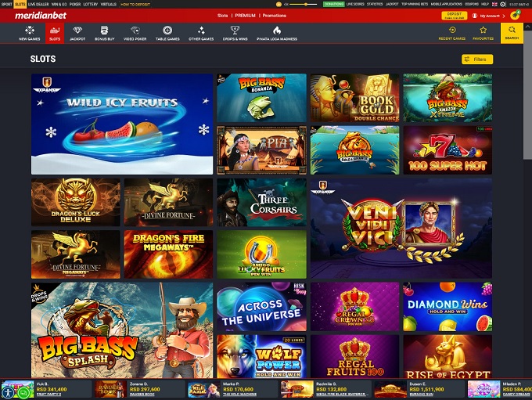Switch to the Live Dealer tab
This screenshot has height=400, width=532.
point(38,4)
